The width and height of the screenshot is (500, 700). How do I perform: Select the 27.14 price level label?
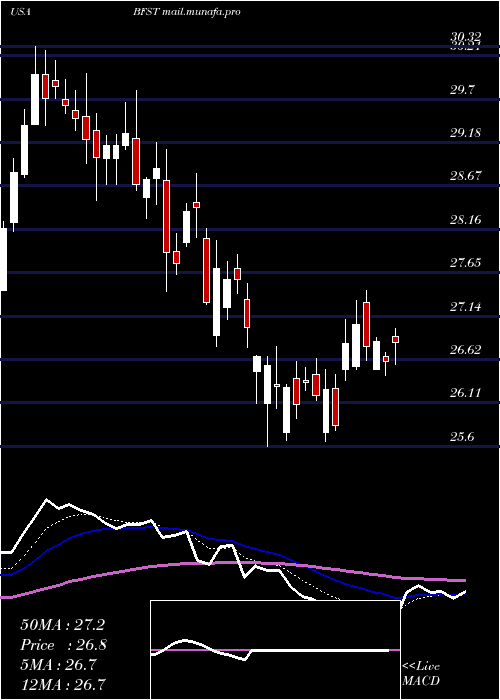465,307
